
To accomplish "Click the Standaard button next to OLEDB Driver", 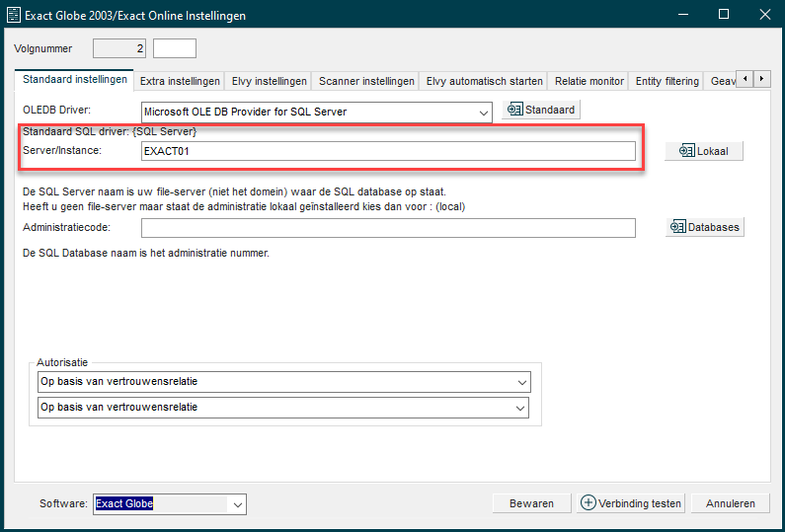I will pos(541,110).
